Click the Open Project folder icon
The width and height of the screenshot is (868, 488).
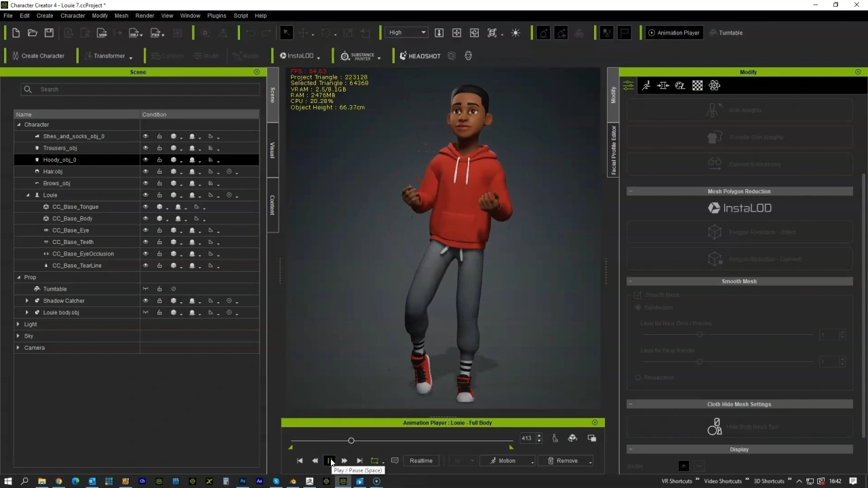[x=33, y=33]
